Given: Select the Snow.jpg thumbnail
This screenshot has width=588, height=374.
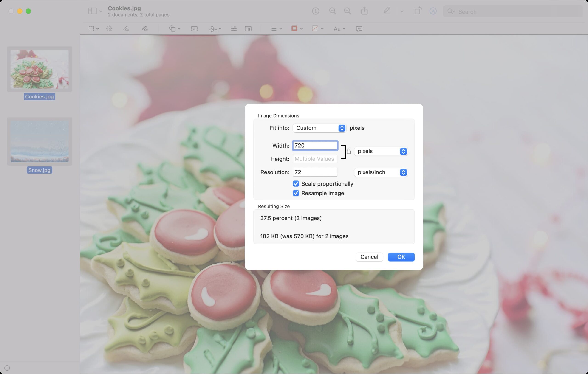Looking at the screenshot, I should click(x=40, y=141).
